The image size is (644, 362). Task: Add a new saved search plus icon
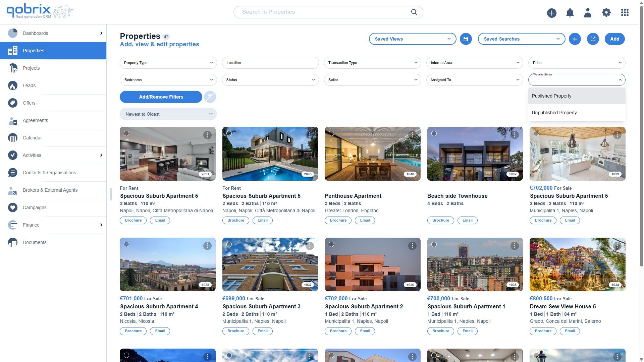click(x=575, y=39)
